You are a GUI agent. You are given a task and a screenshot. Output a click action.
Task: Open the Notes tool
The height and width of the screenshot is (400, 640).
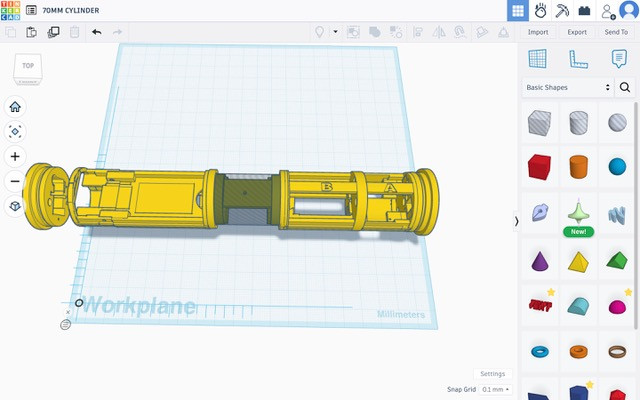pyautogui.click(x=618, y=59)
